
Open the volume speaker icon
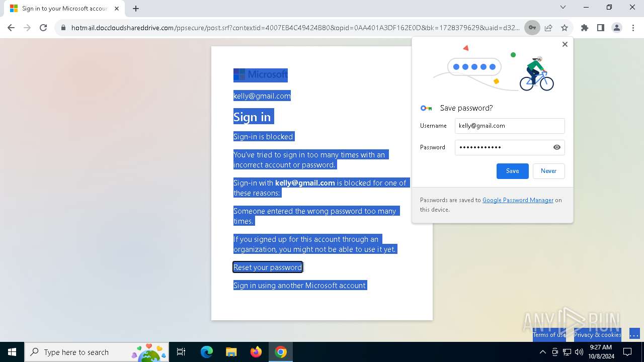point(579,352)
